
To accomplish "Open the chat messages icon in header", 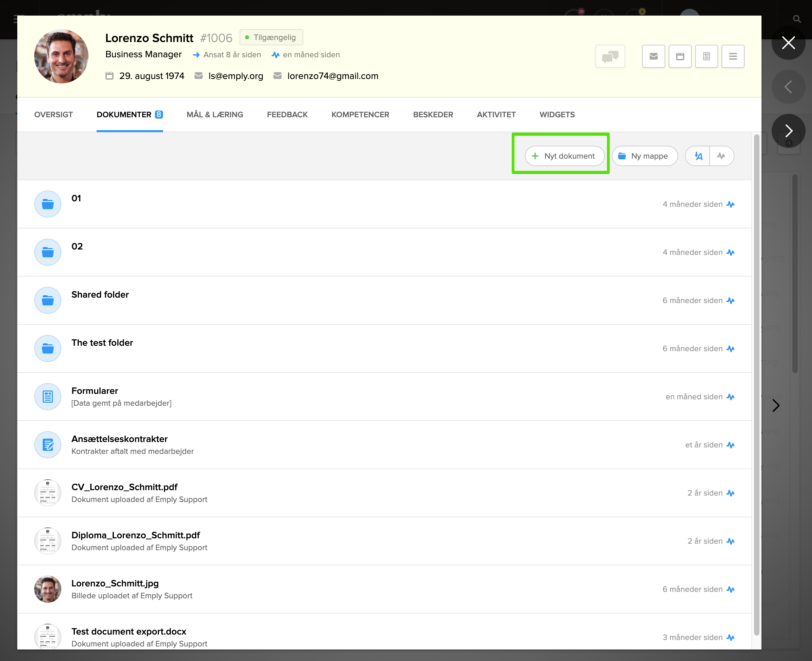I will [x=610, y=56].
